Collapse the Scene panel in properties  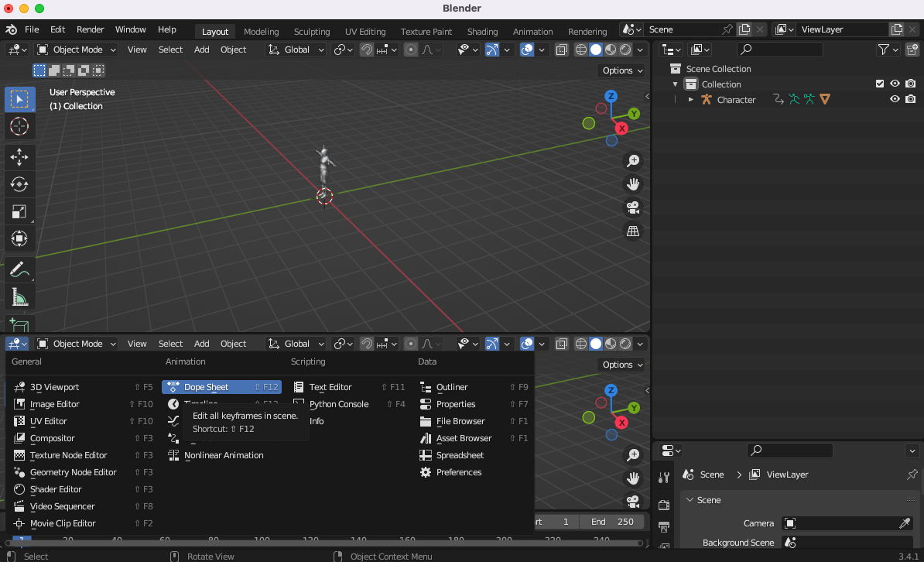pyautogui.click(x=690, y=500)
